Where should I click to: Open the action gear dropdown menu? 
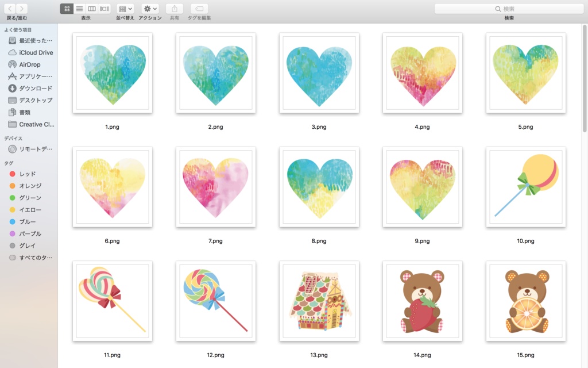(150, 9)
